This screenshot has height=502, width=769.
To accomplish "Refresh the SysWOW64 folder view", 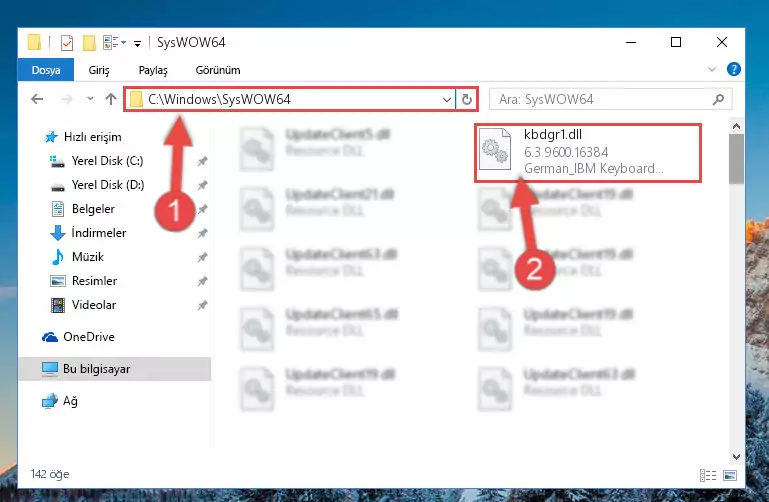I will [x=467, y=100].
